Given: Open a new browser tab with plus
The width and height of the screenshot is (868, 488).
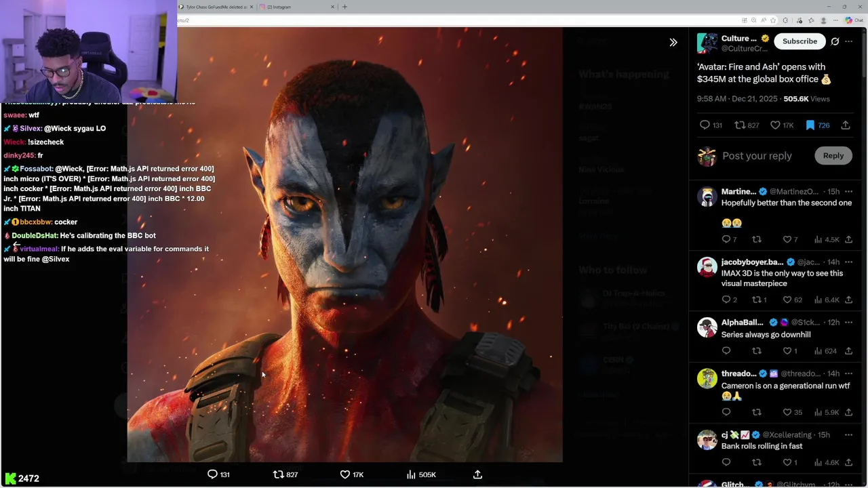Looking at the screenshot, I should [x=344, y=7].
